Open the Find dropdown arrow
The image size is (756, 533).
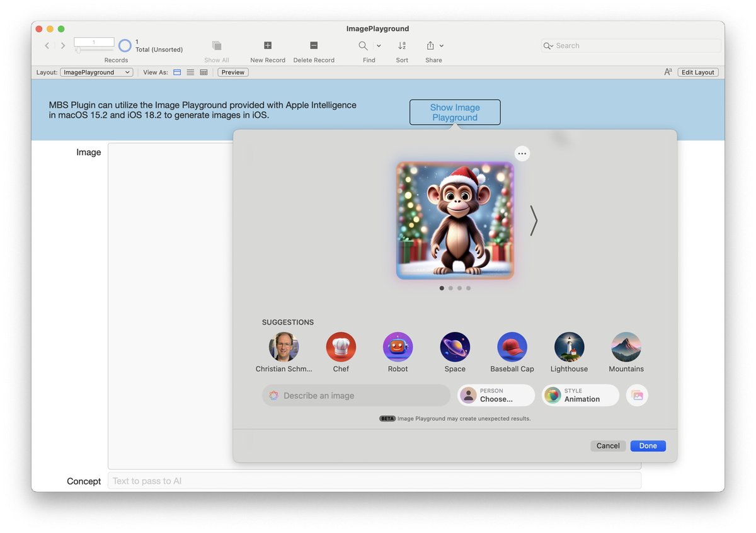pyautogui.click(x=377, y=45)
